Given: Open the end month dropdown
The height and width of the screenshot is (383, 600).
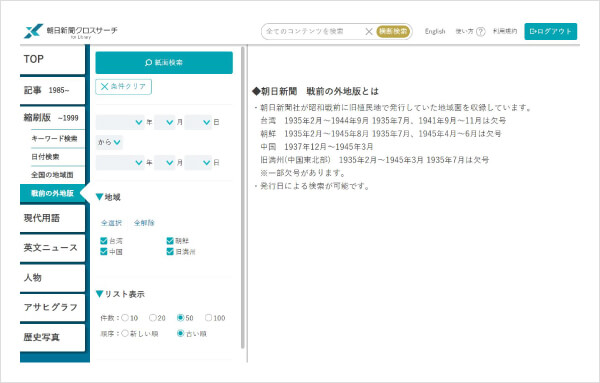Looking at the screenshot, I should [164, 163].
